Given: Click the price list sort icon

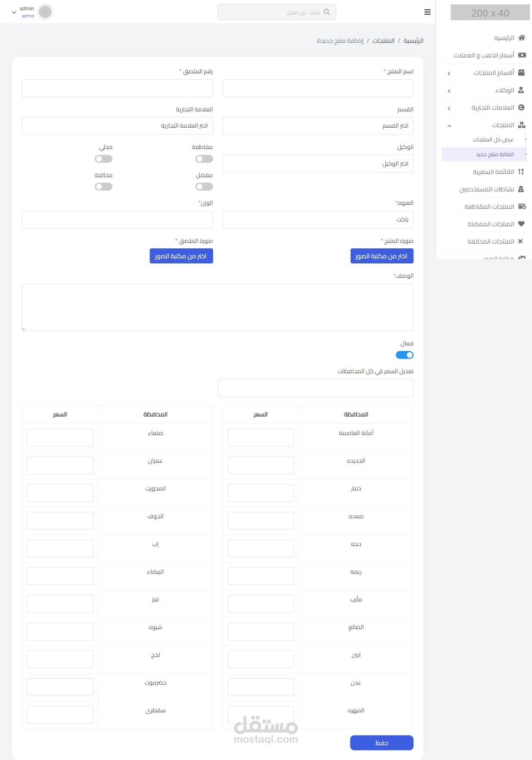Looking at the screenshot, I should coord(521,172).
